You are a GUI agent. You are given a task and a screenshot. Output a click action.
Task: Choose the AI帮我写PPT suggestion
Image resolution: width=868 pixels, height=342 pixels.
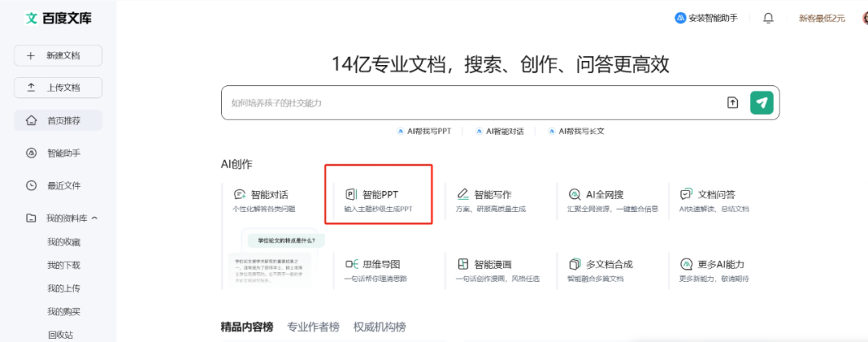(x=424, y=131)
